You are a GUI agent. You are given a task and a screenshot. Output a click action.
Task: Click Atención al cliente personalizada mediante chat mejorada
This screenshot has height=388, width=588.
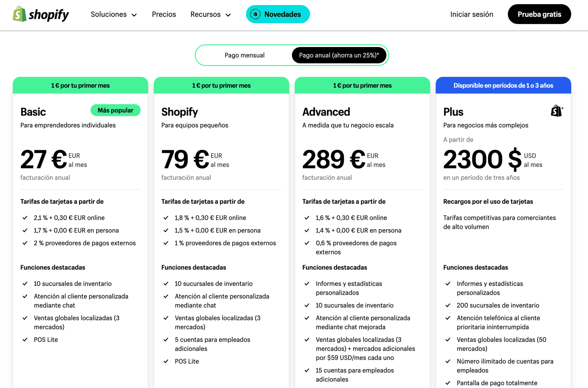(x=363, y=322)
